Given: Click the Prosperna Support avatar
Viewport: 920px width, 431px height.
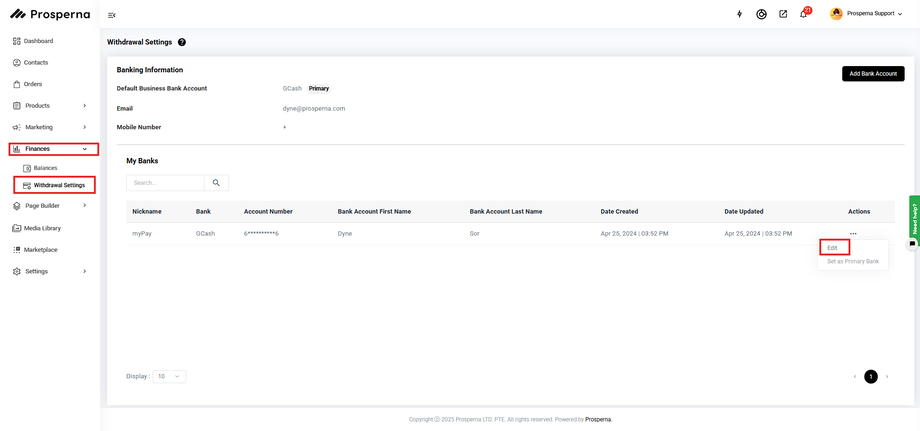Looking at the screenshot, I should coord(836,13).
